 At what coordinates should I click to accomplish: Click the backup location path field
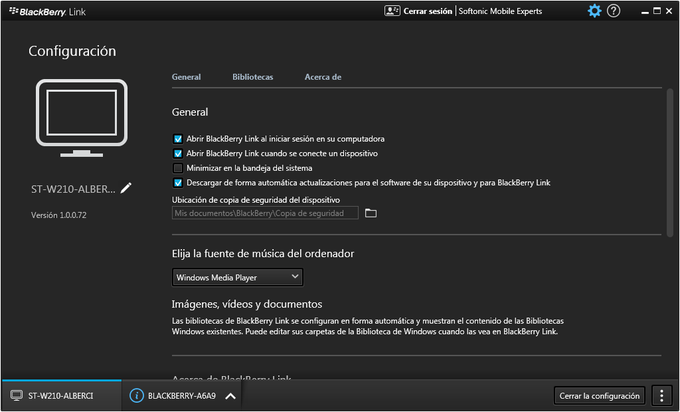click(x=265, y=213)
